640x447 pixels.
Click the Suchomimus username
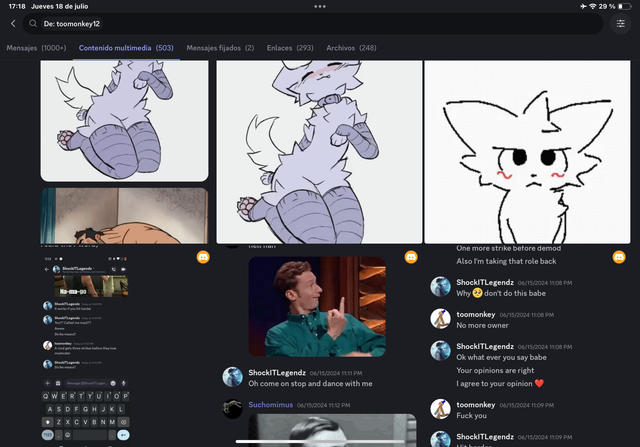[x=271, y=405]
